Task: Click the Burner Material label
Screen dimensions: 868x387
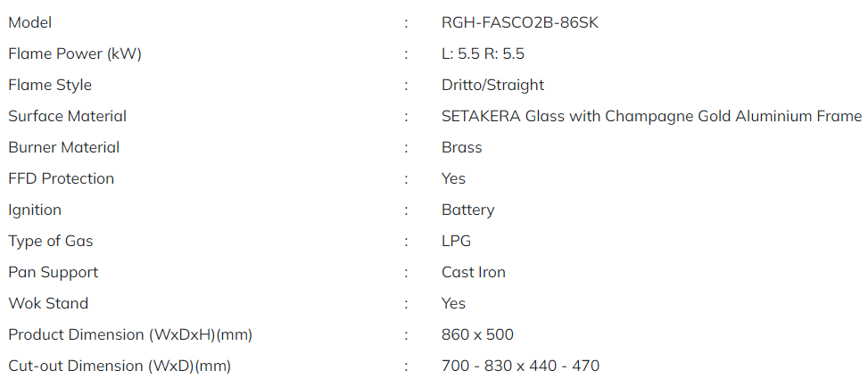Action: pyautogui.click(x=63, y=148)
